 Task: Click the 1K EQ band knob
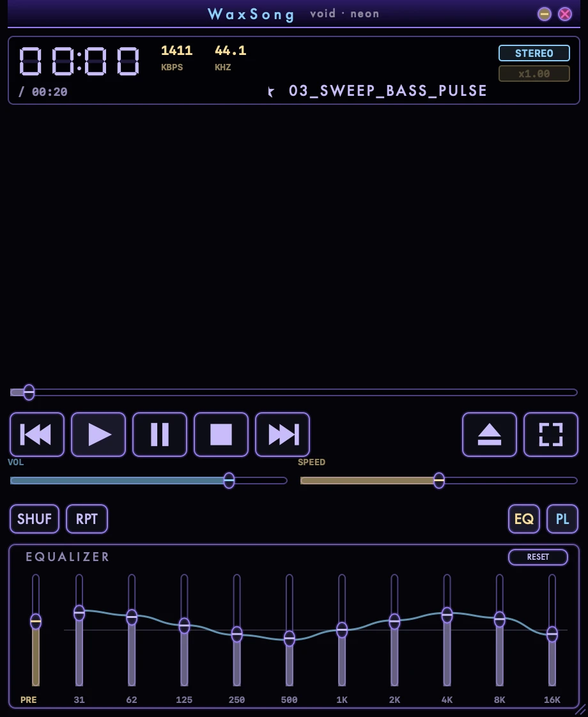pyautogui.click(x=342, y=630)
